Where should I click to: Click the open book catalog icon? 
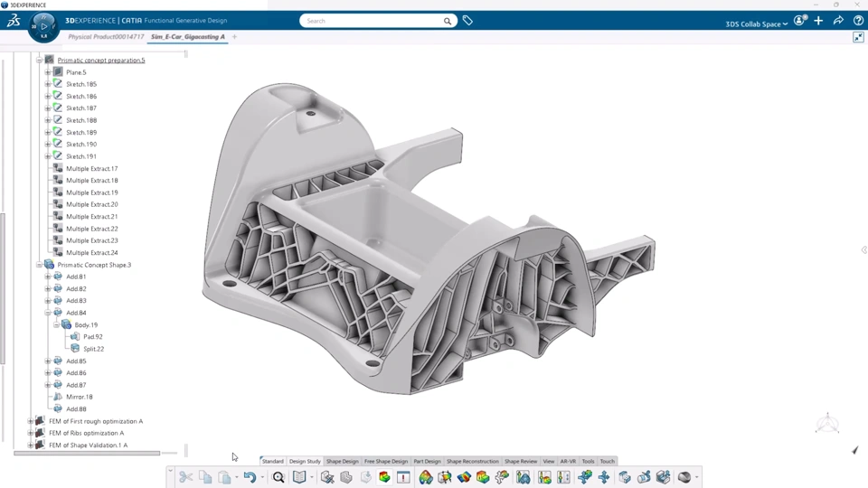pos(299,477)
